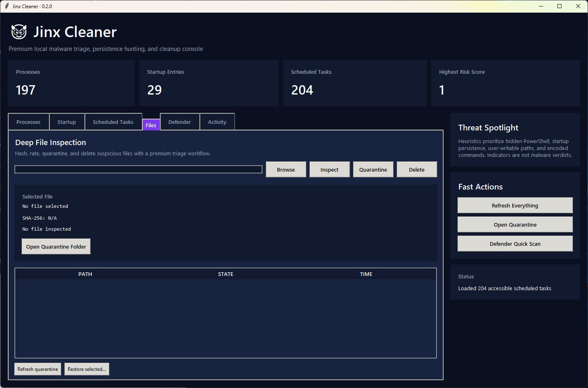Click the Deep File Inspection heading
588x388 pixels.
(51, 142)
